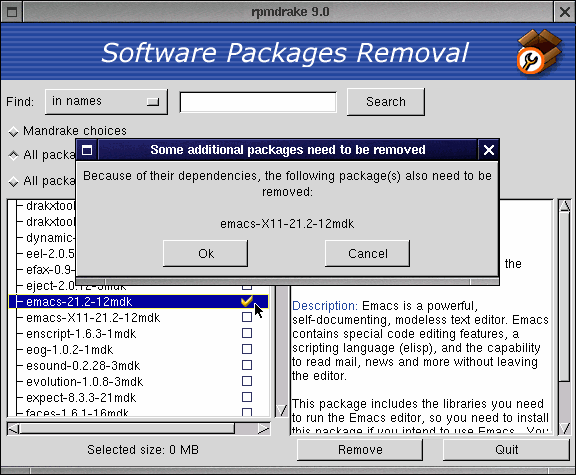
Task: Close the additional packages dialog
Action: [489, 150]
